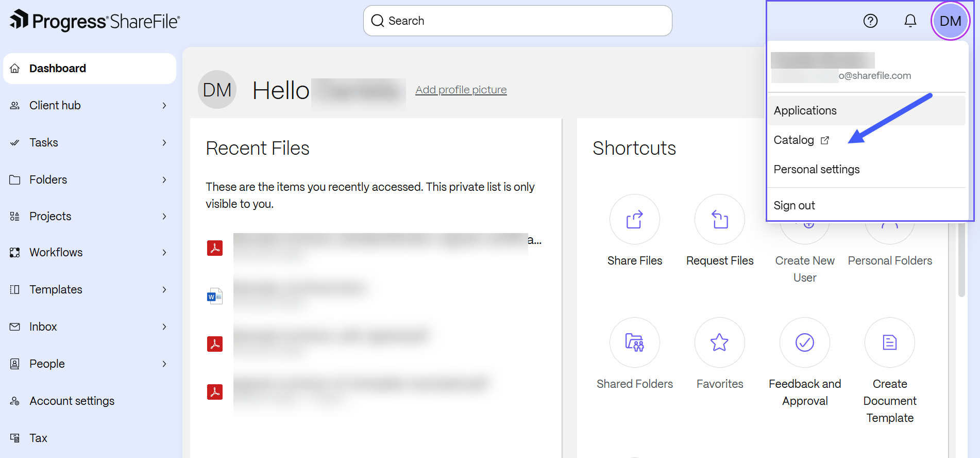Open the Favorites star shortcut
980x458 pixels.
(720, 342)
